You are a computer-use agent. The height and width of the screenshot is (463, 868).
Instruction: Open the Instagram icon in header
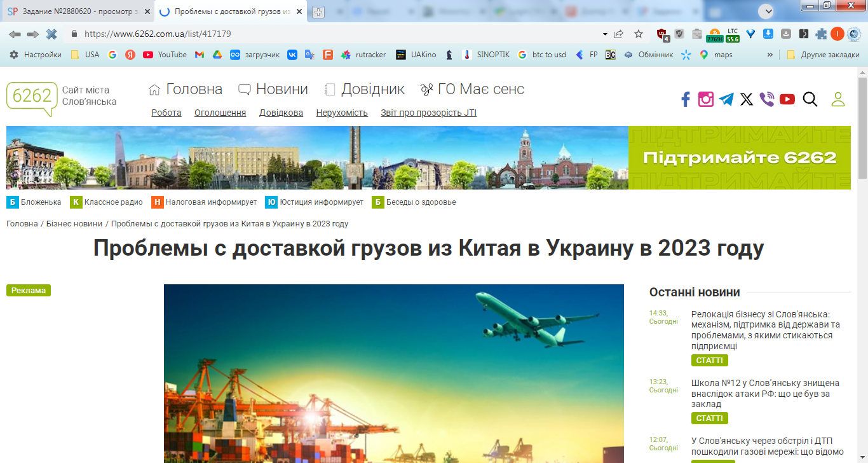click(706, 99)
